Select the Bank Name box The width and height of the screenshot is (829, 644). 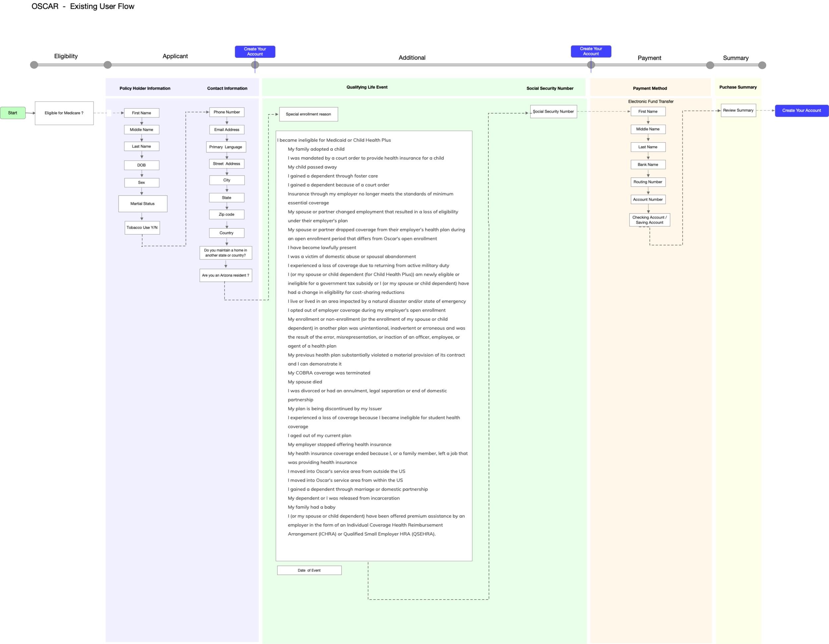point(648,165)
